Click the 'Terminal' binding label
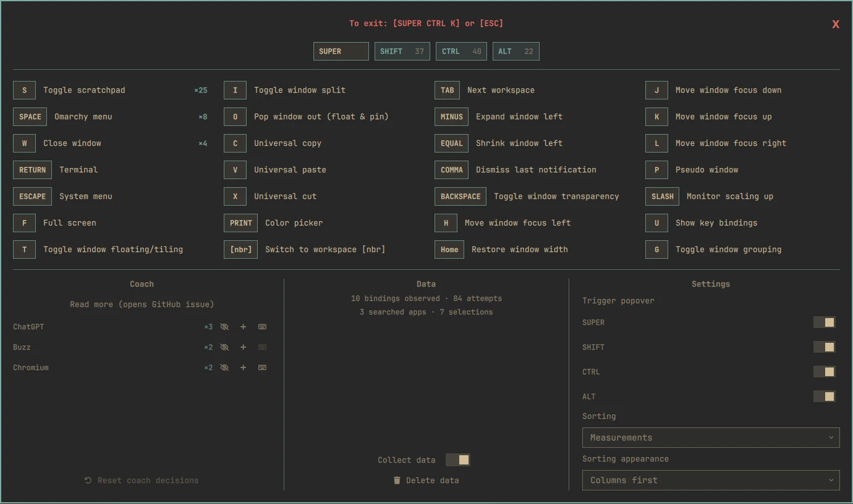Image resolution: width=853 pixels, height=504 pixels. tap(79, 170)
